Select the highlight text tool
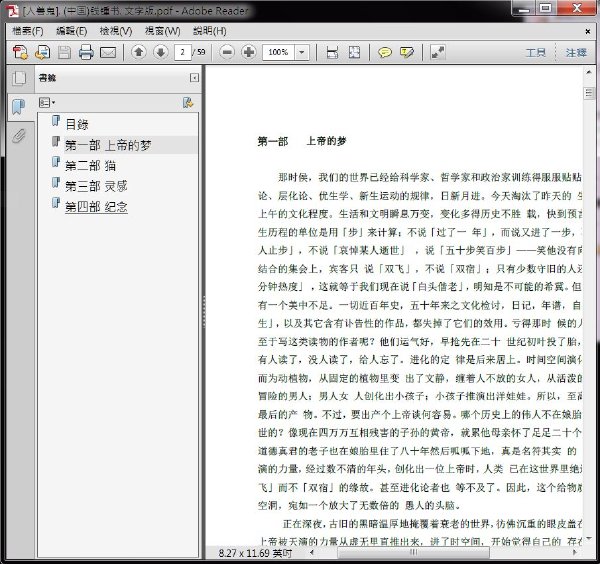This screenshot has width=600, height=564. click(x=407, y=52)
